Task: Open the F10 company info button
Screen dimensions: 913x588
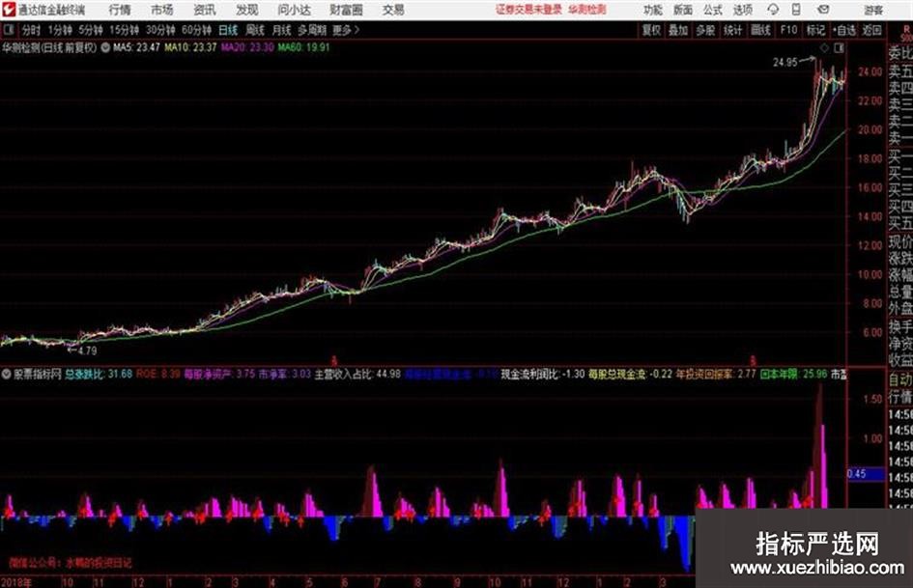Action: [x=789, y=30]
